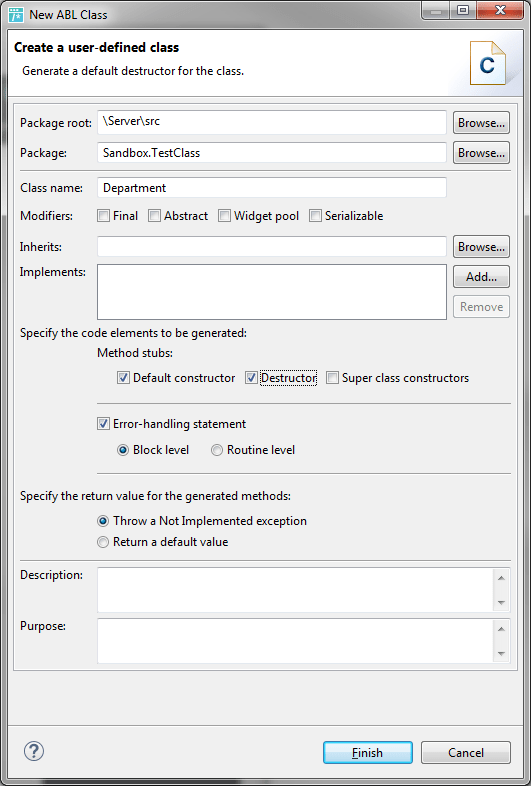Enable the Final modifier checkbox
Viewport: 531px width, 786px height.
pyautogui.click(x=103, y=216)
